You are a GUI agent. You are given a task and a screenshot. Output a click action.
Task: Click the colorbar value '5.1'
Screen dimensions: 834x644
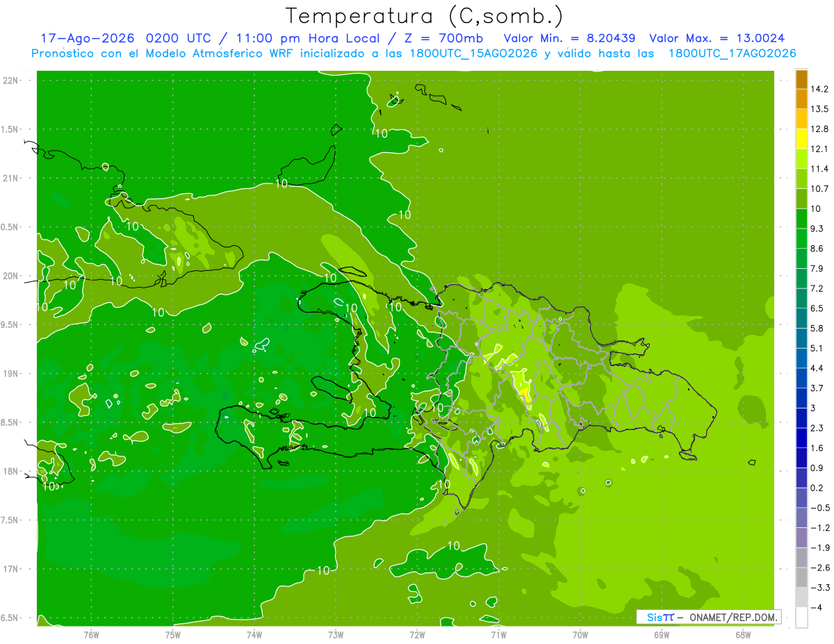pyautogui.click(x=817, y=348)
